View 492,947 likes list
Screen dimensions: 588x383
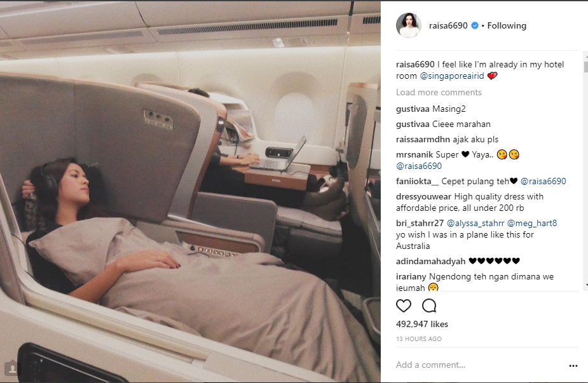[x=422, y=324]
